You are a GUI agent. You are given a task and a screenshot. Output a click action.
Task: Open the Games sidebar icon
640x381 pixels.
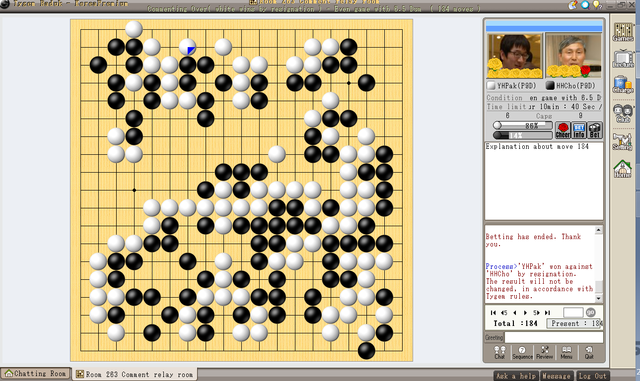pos(623,32)
